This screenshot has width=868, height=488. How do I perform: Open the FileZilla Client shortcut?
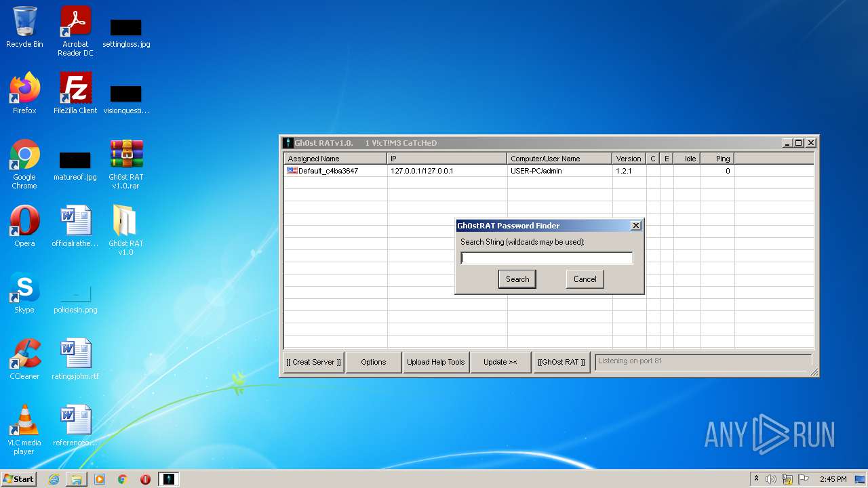coord(75,94)
